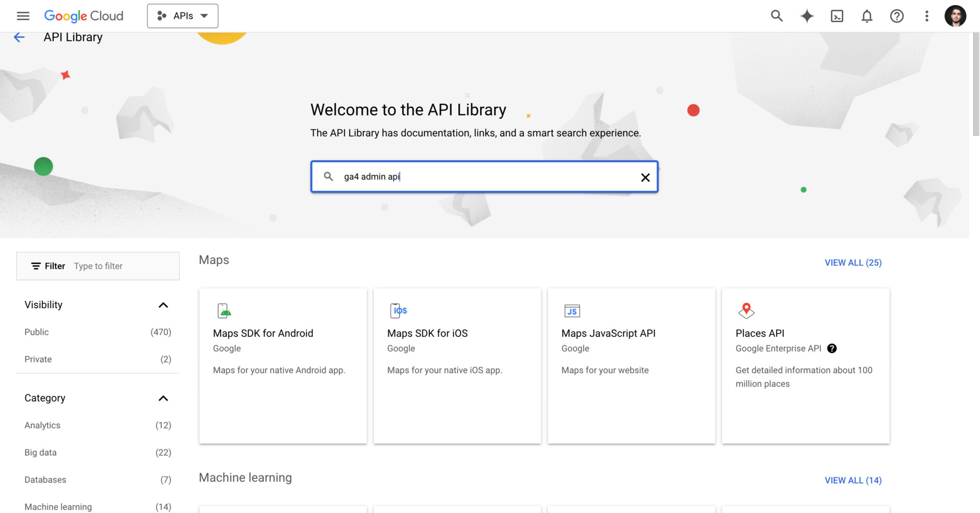Click the Places API enterprise help icon
This screenshot has height=513, width=980.
832,349
